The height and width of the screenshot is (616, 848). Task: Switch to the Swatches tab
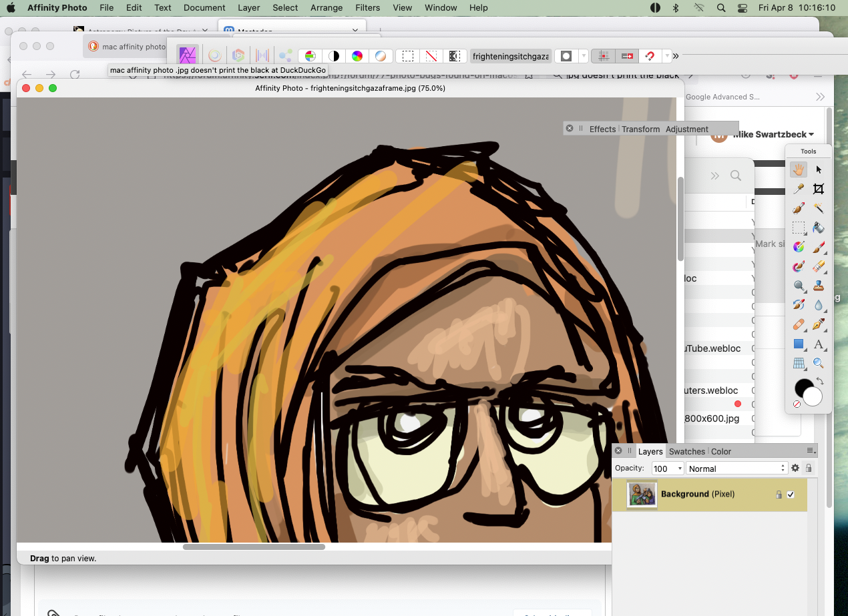point(686,451)
